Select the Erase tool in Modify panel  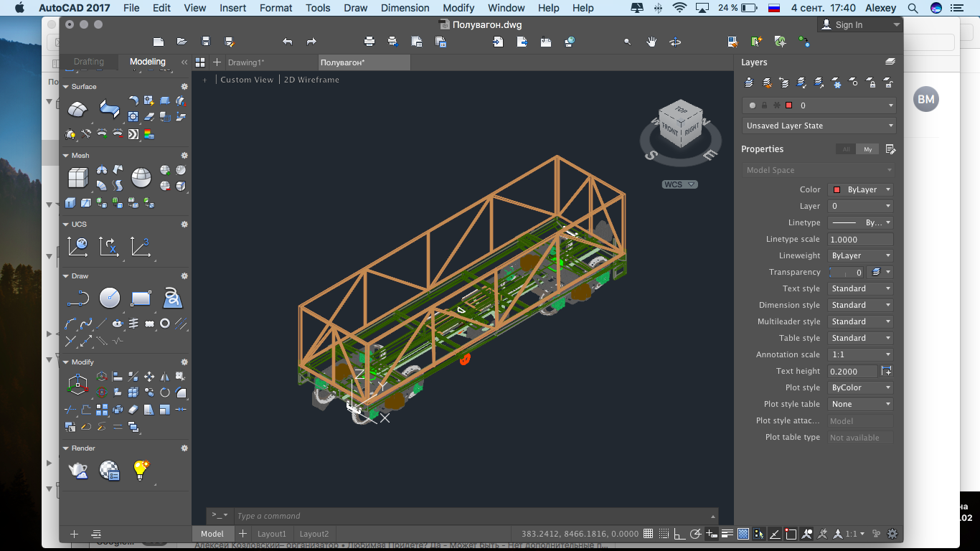pyautogui.click(x=133, y=410)
